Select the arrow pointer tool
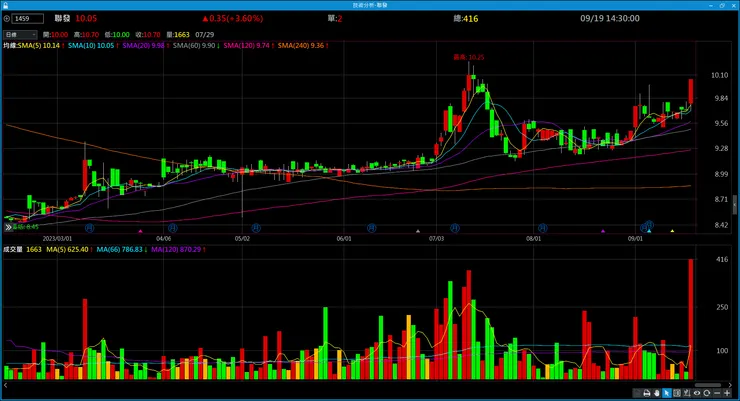The width and height of the screenshot is (740, 401). coord(666,393)
